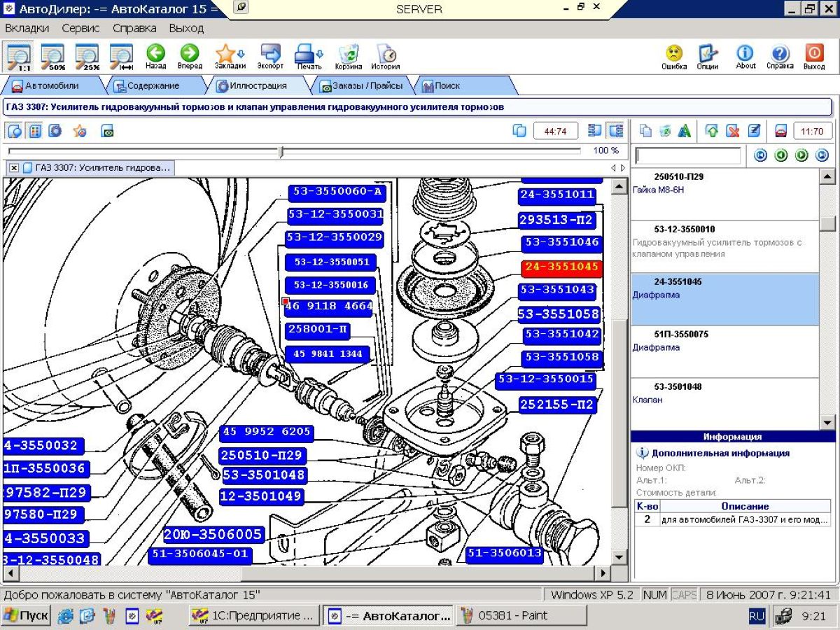The image size is (840, 630).
Task: Select part 250510-П29 Гайка М8-6Н in list
Action: pyautogui.click(x=724, y=194)
